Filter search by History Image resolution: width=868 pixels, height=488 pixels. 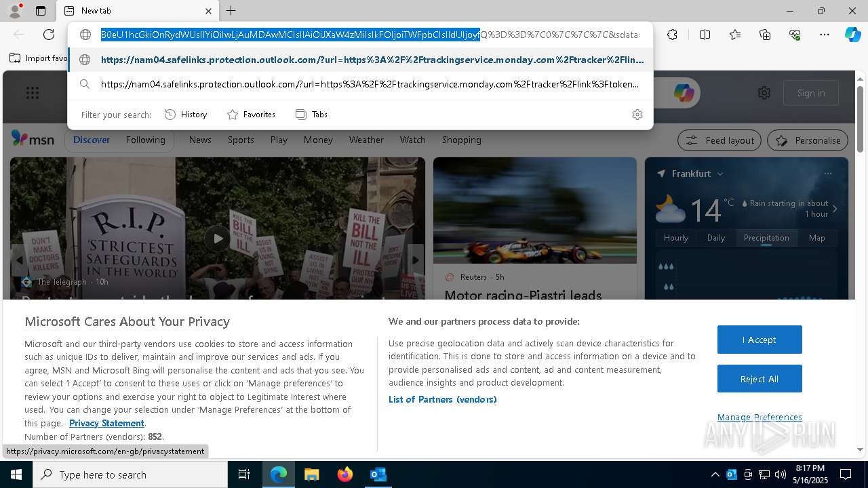186,115
